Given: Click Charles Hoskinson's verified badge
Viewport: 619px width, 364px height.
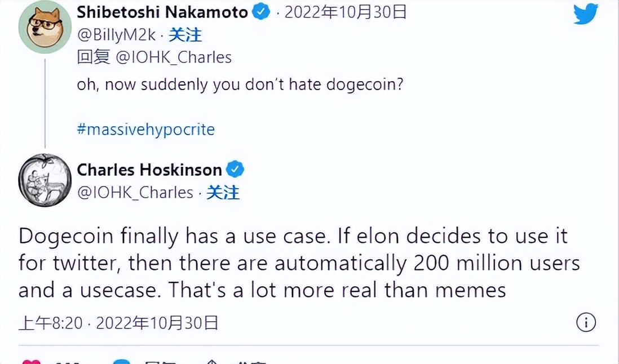Looking at the screenshot, I should pos(235,169).
